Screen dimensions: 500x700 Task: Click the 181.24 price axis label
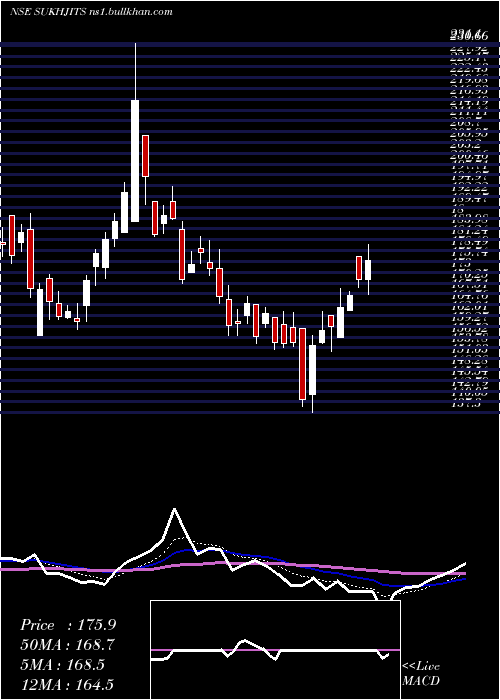[x=468, y=231]
